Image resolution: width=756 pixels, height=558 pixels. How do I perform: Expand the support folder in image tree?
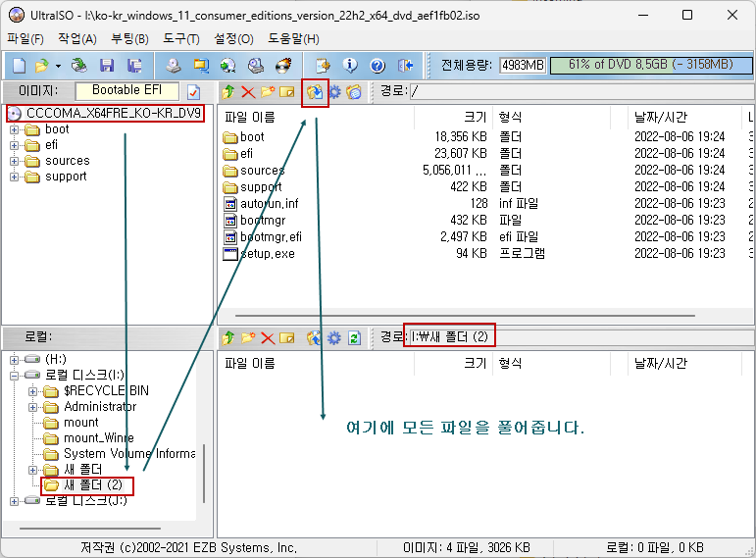click(x=15, y=177)
